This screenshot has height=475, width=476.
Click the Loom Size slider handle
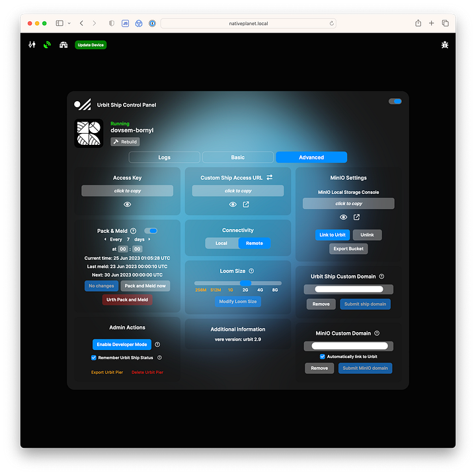(x=245, y=283)
